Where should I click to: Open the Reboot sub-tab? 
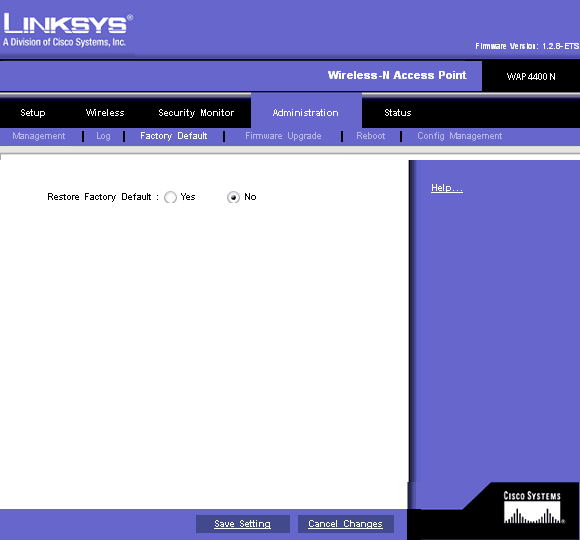click(x=371, y=136)
